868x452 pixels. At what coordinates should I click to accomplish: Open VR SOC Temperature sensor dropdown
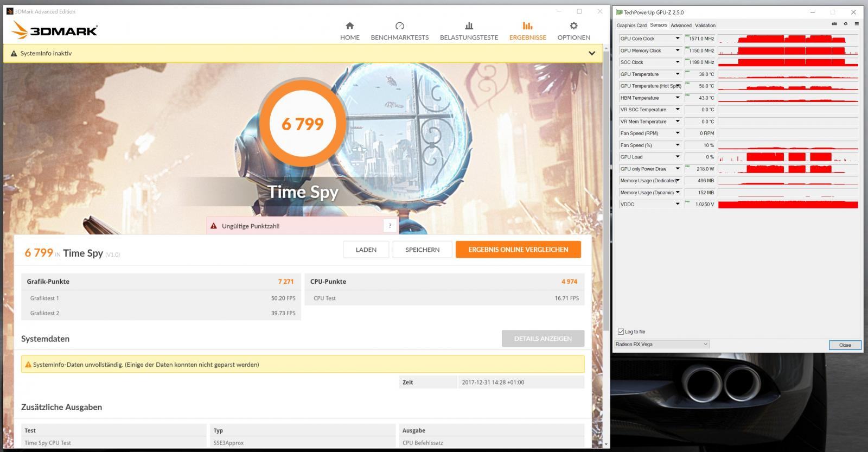click(677, 110)
